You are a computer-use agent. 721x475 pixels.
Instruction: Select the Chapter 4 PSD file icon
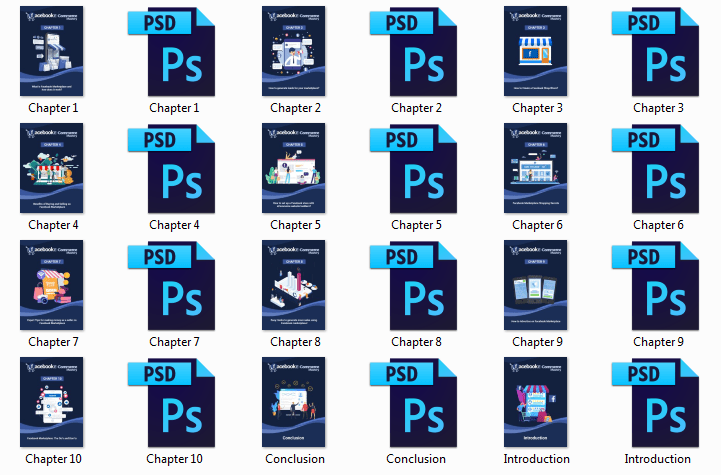pos(174,168)
